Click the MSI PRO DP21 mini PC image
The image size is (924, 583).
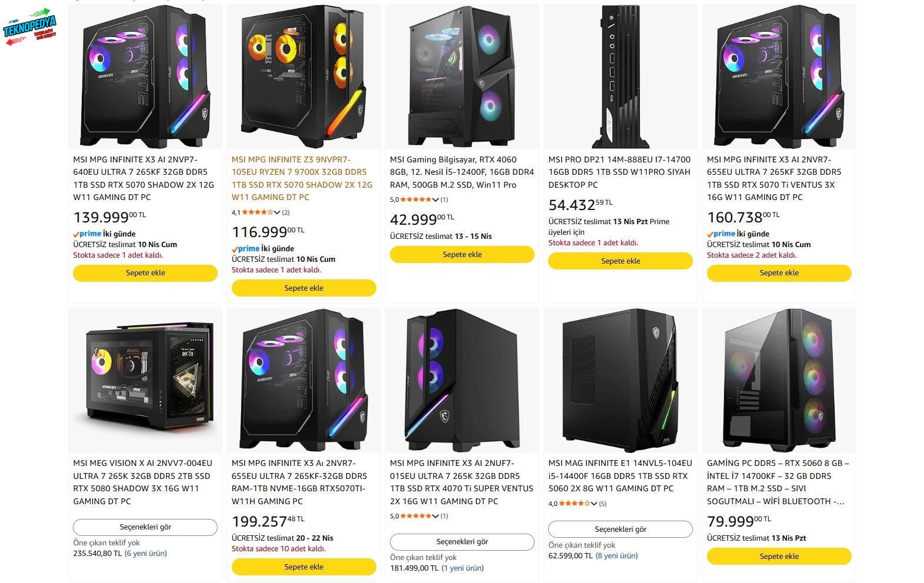point(620,76)
